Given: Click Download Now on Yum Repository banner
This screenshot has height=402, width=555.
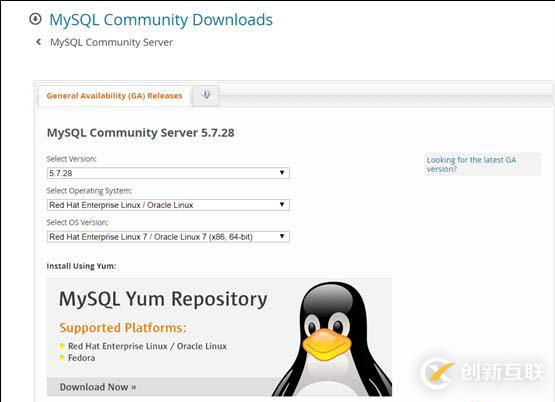Looking at the screenshot, I should [98, 387].
